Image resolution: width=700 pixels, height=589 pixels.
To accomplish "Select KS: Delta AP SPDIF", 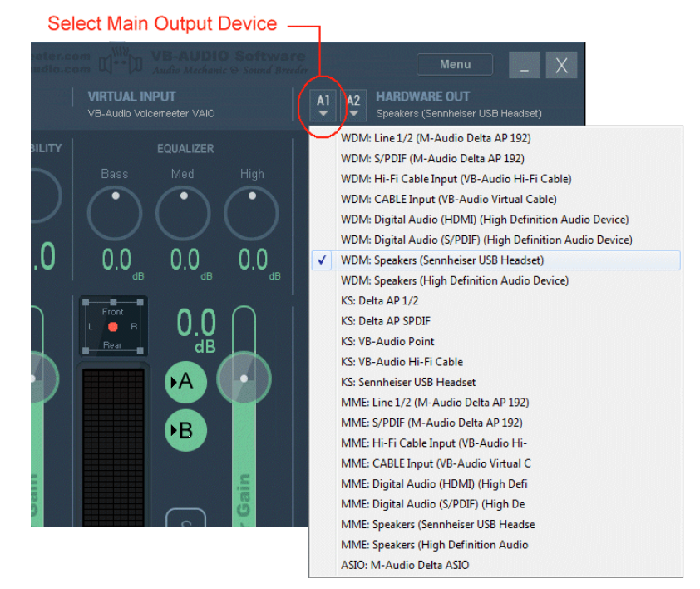I will pyautogui.click(x=495, y=321).
